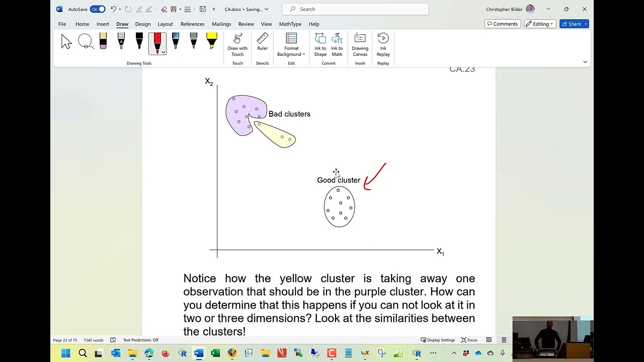Click the quick access eraser icon

164,9
